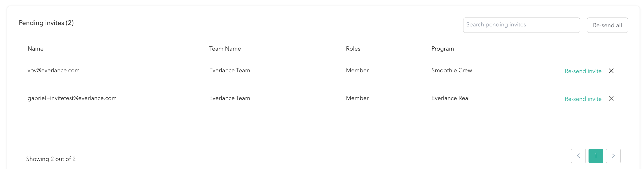Click Member role in the second row

tap(357, 98)
